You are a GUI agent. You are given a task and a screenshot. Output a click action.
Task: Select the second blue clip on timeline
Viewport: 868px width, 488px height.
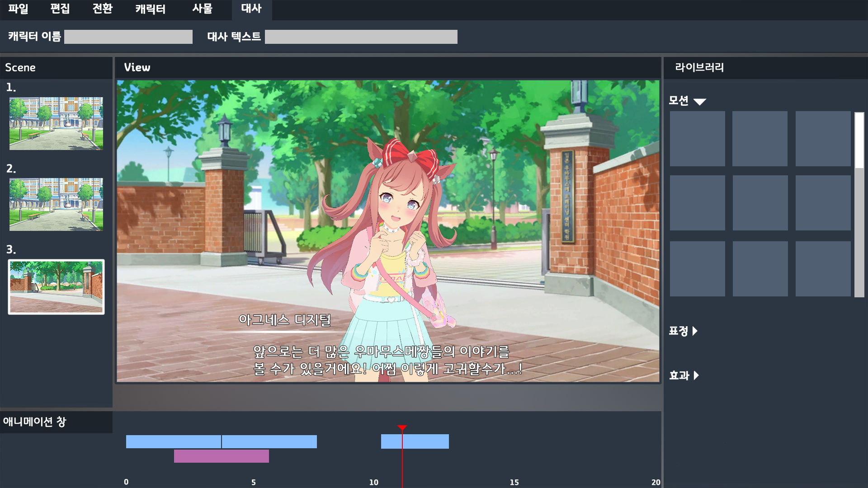269,441
